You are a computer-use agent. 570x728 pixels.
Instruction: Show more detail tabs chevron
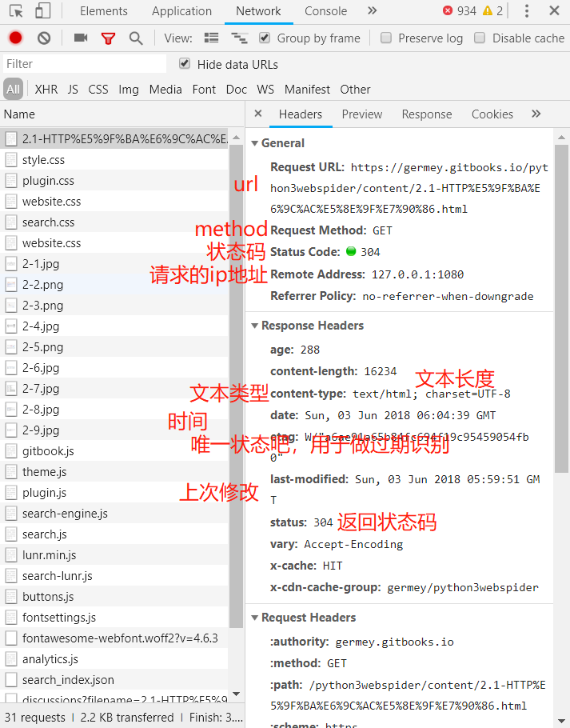point(536,114)
